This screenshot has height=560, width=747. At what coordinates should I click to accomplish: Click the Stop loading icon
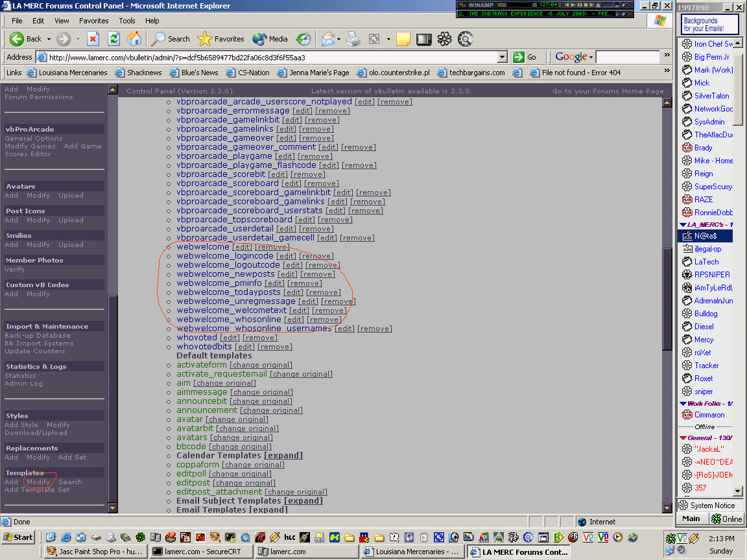pyautogui.click(x=93, y=39)
